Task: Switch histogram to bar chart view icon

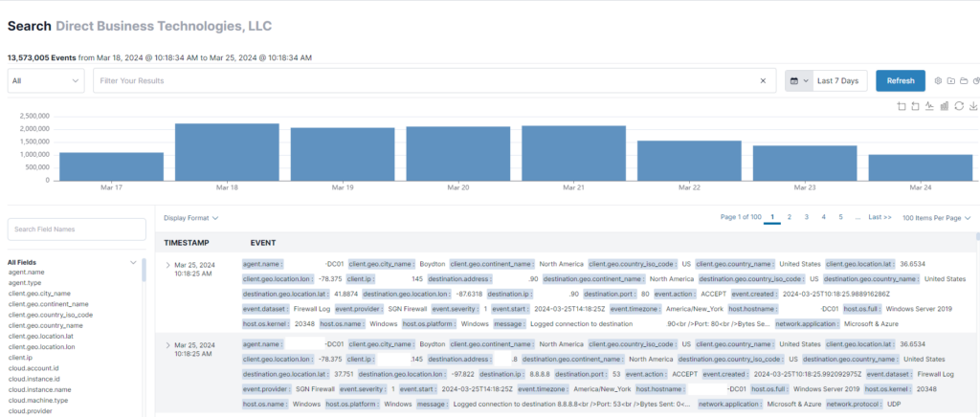Action: [946, 105]
